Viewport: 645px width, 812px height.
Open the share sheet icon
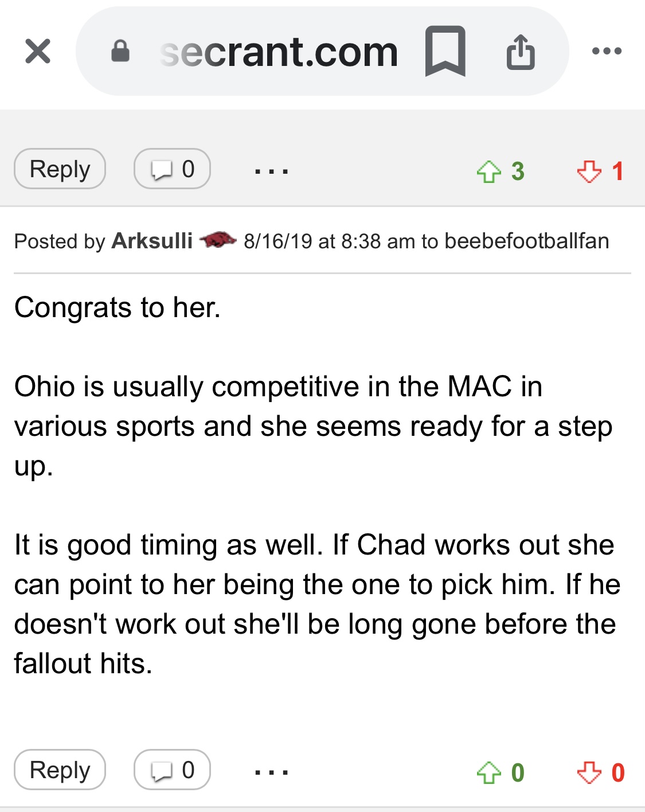520,52
